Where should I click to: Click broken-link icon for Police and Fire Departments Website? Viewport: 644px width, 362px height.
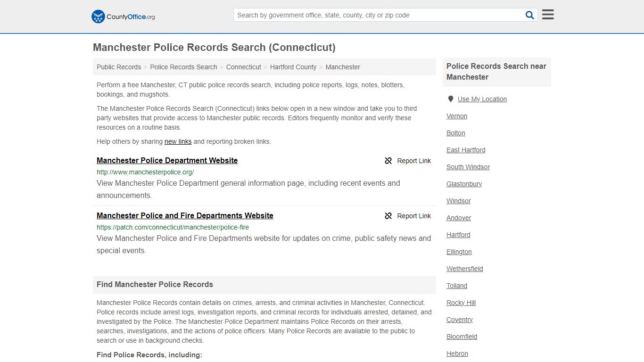coord(388,216)
